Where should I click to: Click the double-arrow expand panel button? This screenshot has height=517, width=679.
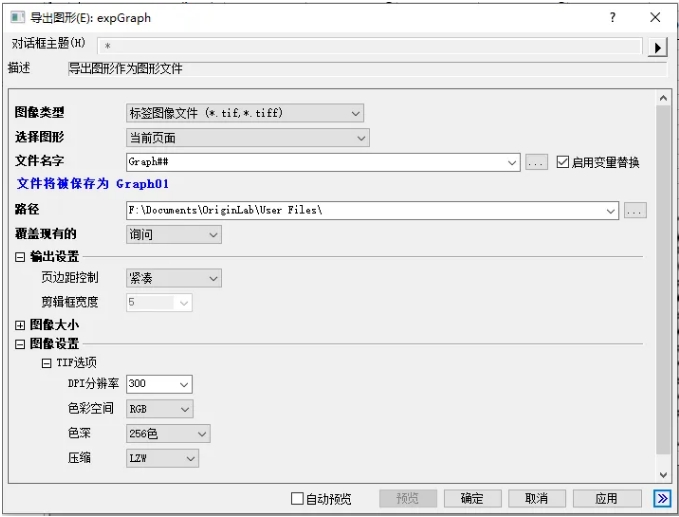(662, 498)
